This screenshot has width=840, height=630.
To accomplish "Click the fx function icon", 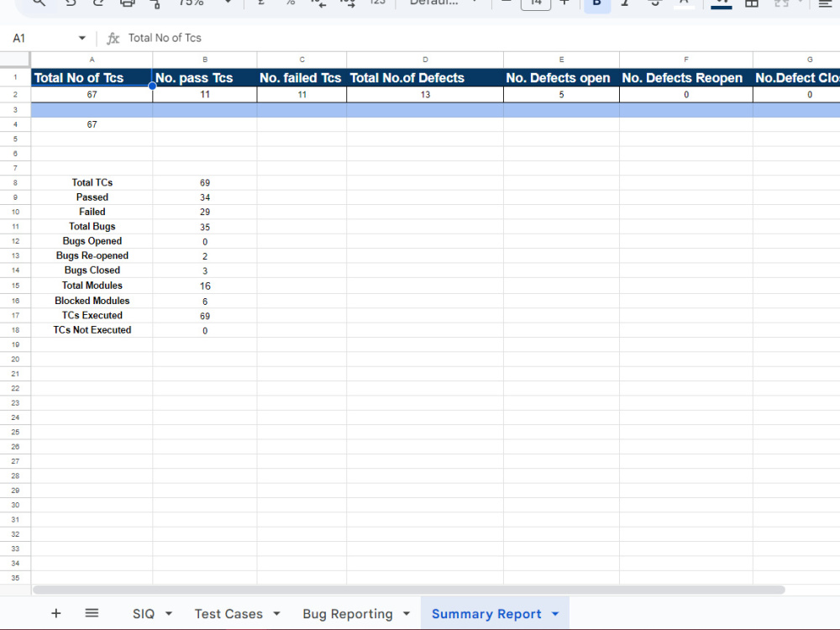I will click(x=113, y=38).
